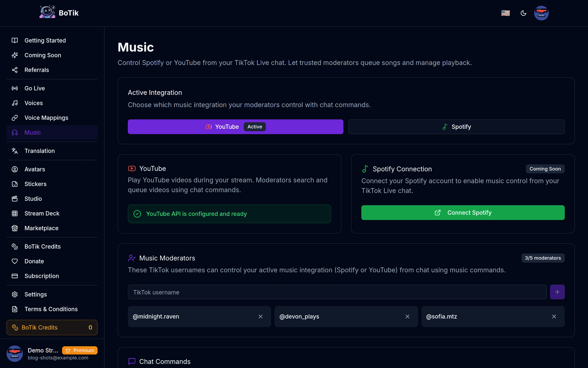Go to the Go Live section

52,88
